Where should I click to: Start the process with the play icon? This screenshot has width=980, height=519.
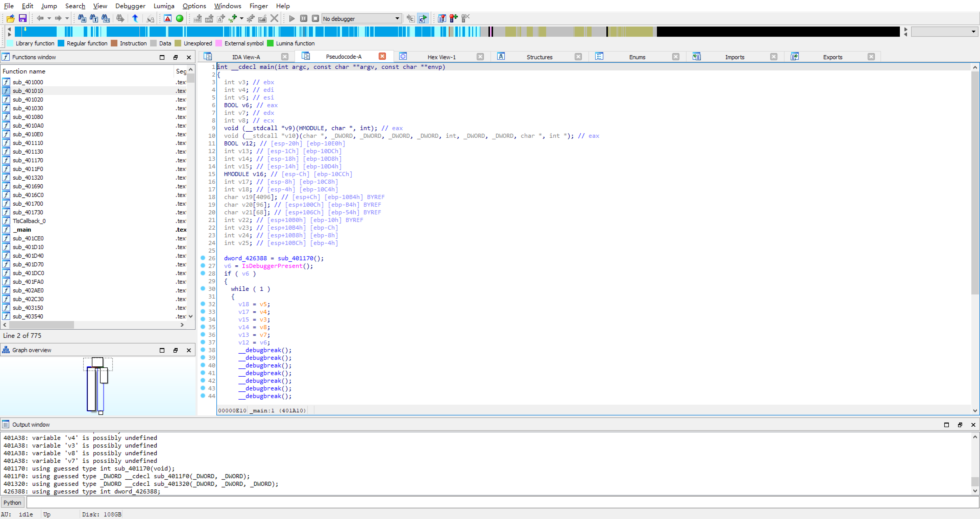292,18
